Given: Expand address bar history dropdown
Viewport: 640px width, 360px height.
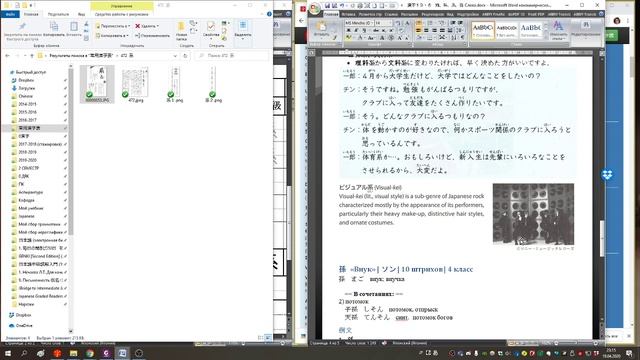Looking at the screenshot, I should point(175,56).
